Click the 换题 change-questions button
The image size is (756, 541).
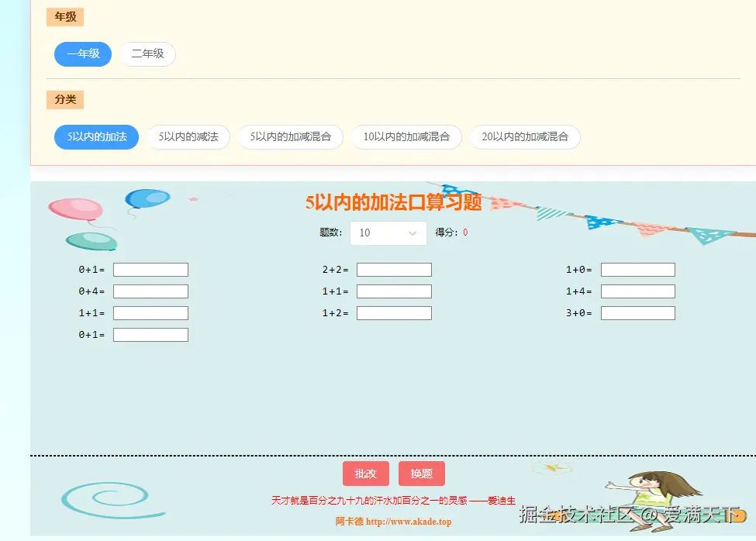pyautogui.click(x=421, y=474)
